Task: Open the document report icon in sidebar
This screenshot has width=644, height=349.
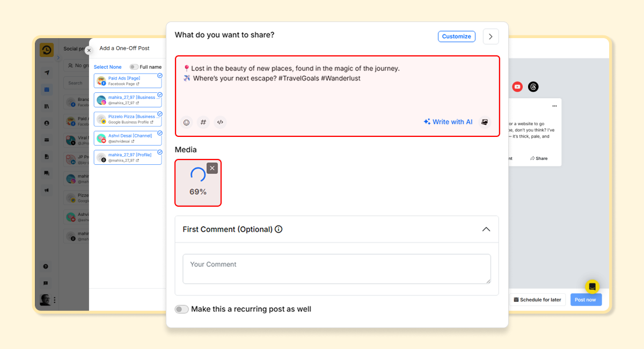Action: (x=47, y=157)
